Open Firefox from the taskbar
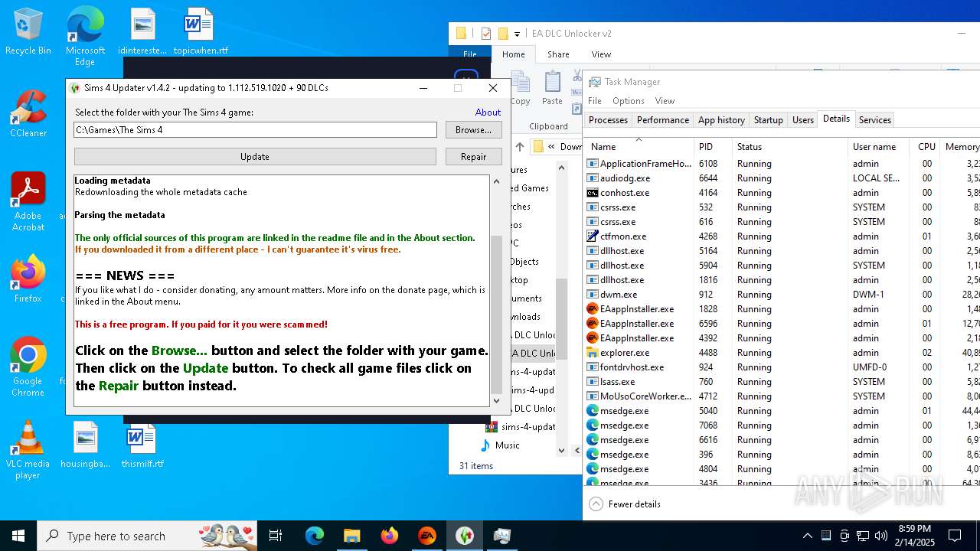980x551 pixels. pyautogui.click(x=389, y=536)
